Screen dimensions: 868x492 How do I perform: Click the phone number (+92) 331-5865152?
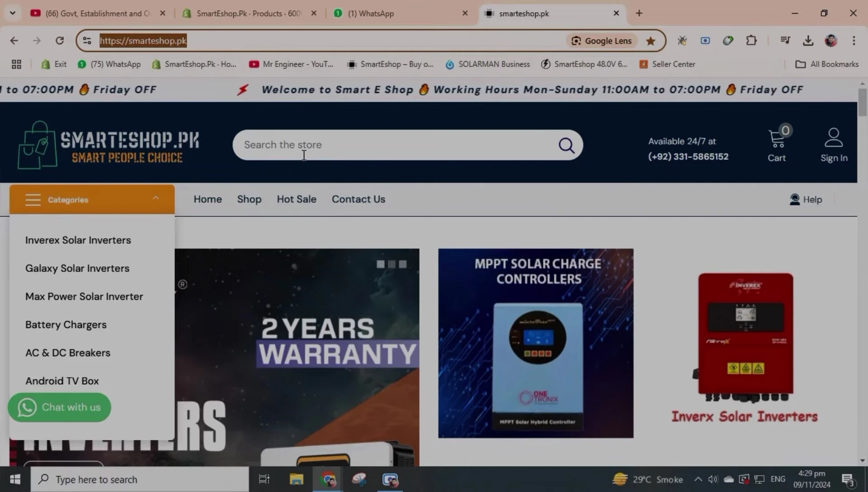688,156
